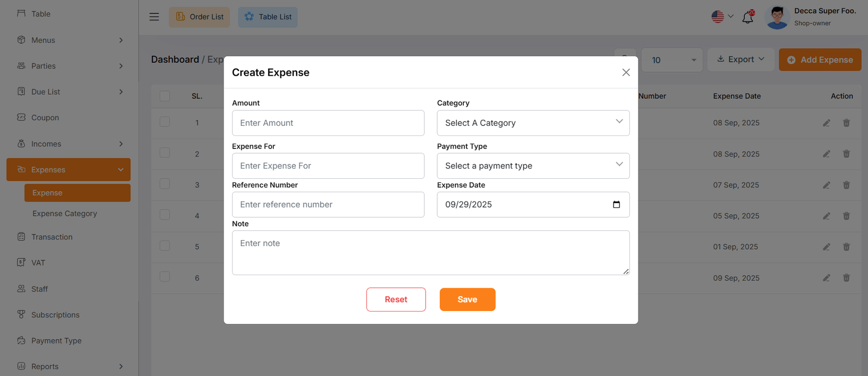The image size is (868, 376).
Task: Expand the Reports sidebar section
Action: click(69, 366)
